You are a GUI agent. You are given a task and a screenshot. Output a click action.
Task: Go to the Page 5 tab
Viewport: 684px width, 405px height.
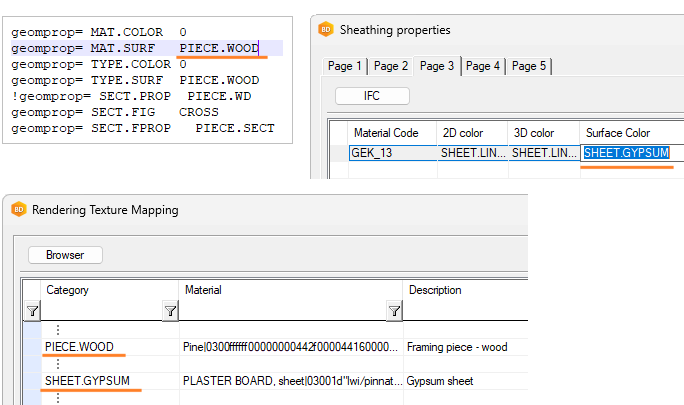pos(528,66)
